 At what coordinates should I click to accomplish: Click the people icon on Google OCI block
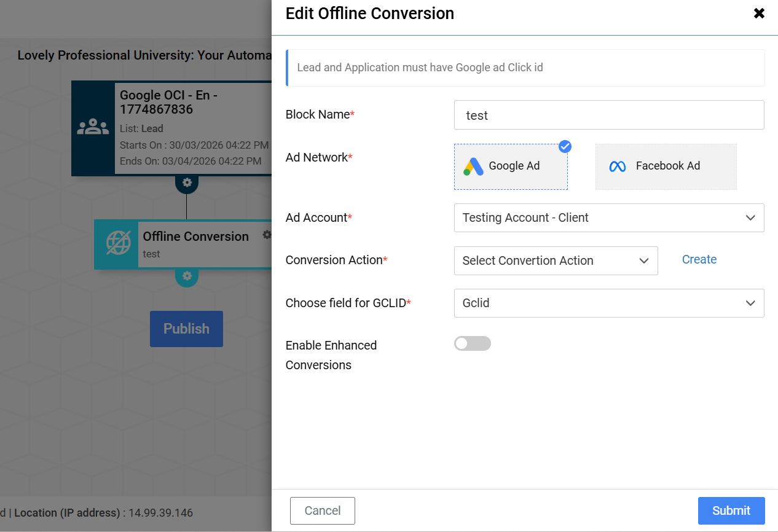[93, 127]
